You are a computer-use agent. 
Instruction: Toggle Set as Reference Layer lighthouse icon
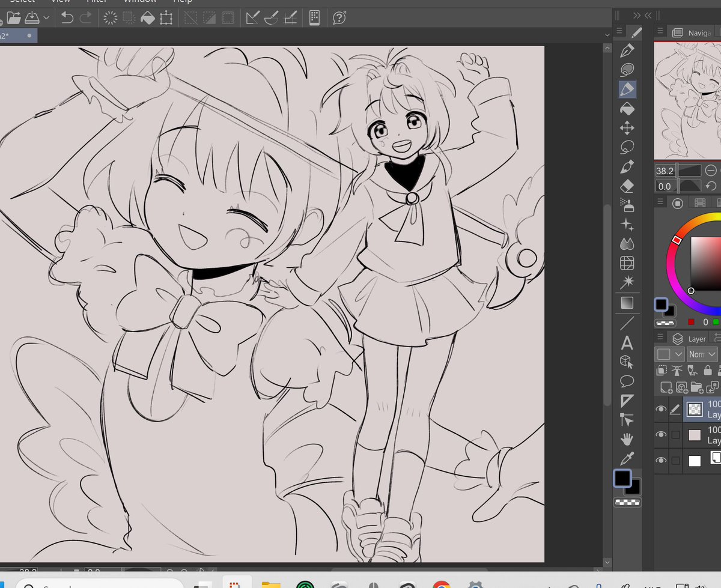pyautogui.click(x=678, y=370)
